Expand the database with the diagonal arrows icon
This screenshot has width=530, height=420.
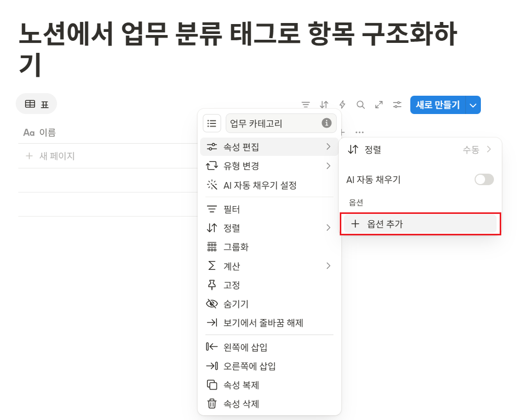[x=378, y=104]
